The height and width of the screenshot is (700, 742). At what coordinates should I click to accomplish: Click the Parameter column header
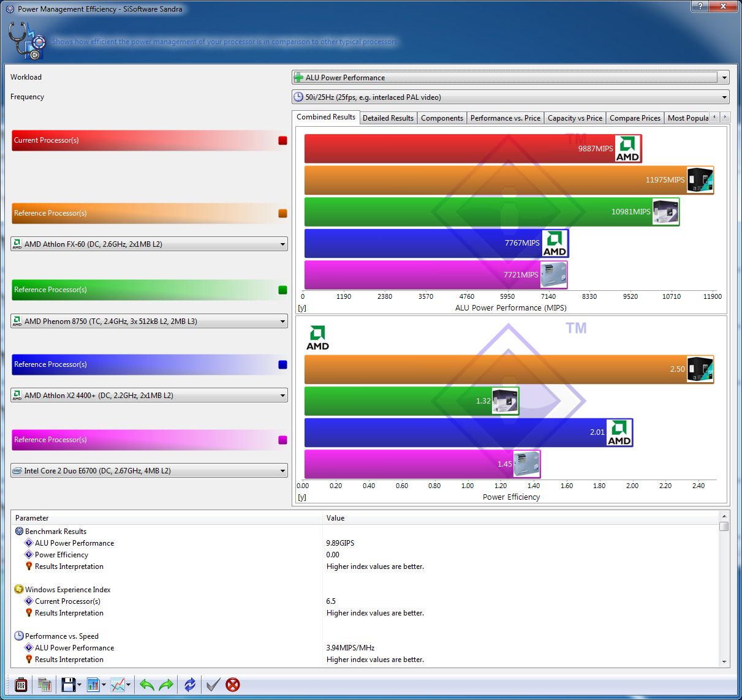(x=167, y=518)
